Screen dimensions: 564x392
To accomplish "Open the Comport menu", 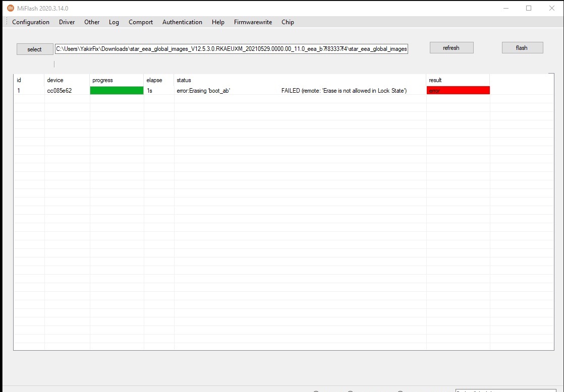I will (141, 22).
